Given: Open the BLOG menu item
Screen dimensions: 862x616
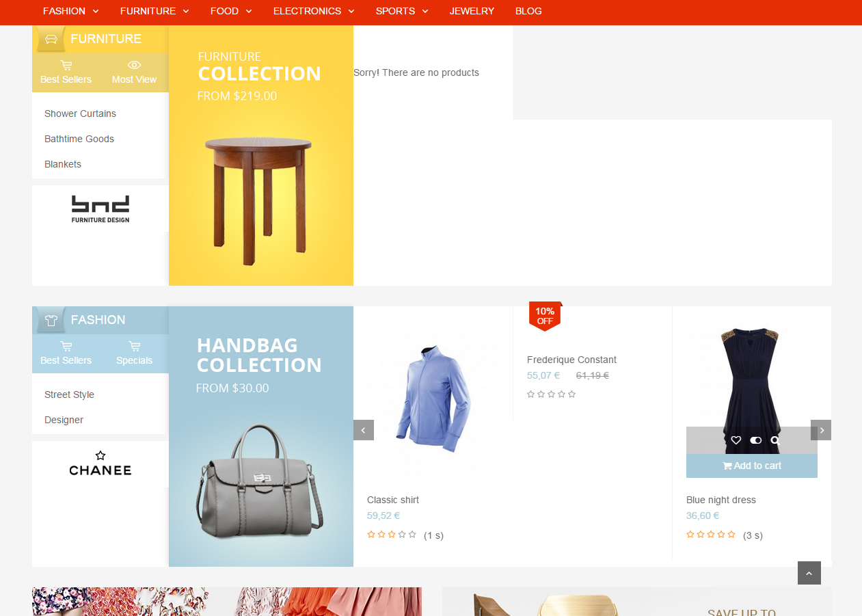Looking at the screenshot, I should [528, 12].
